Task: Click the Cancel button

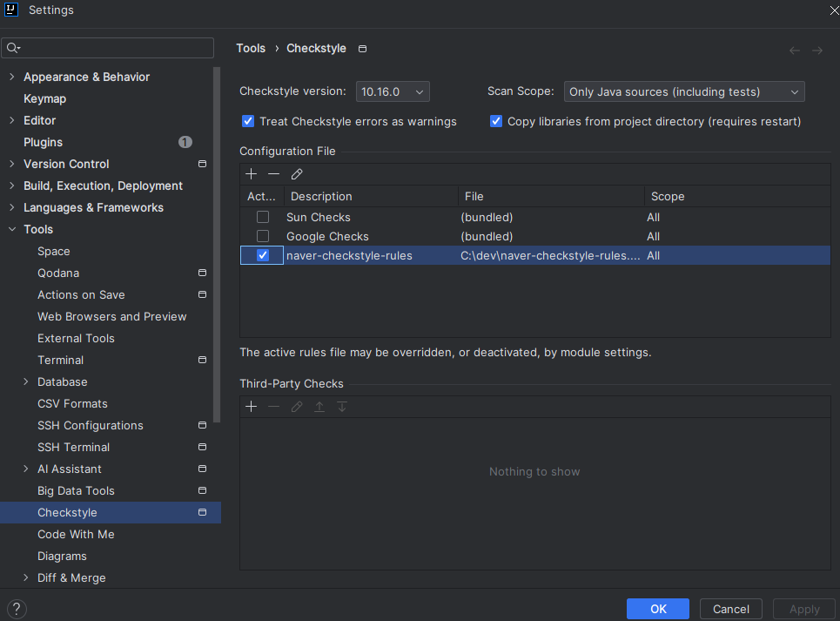Action: [730, 609]
